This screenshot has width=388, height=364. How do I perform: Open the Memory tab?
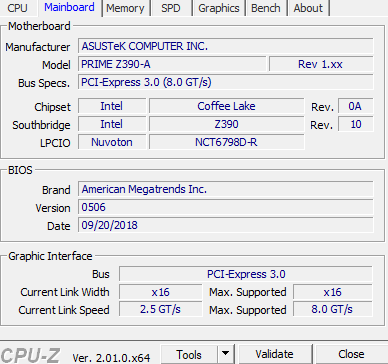click(125, 8)
